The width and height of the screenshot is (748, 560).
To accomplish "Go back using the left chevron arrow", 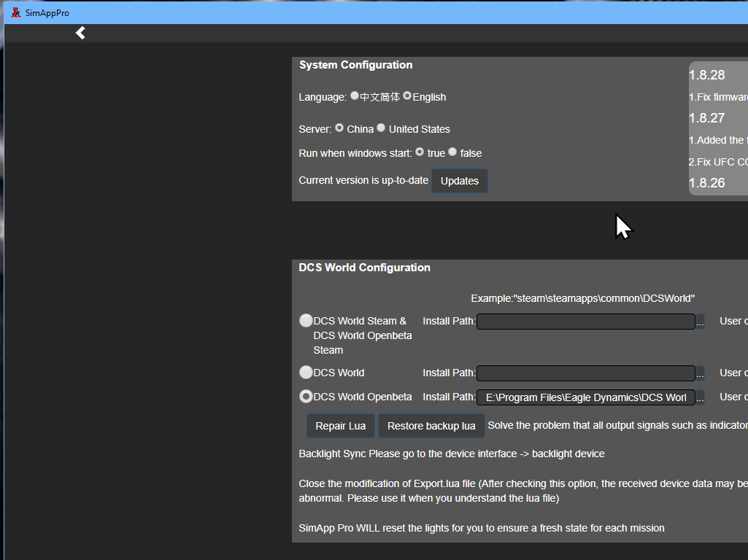I will [80, 33].
